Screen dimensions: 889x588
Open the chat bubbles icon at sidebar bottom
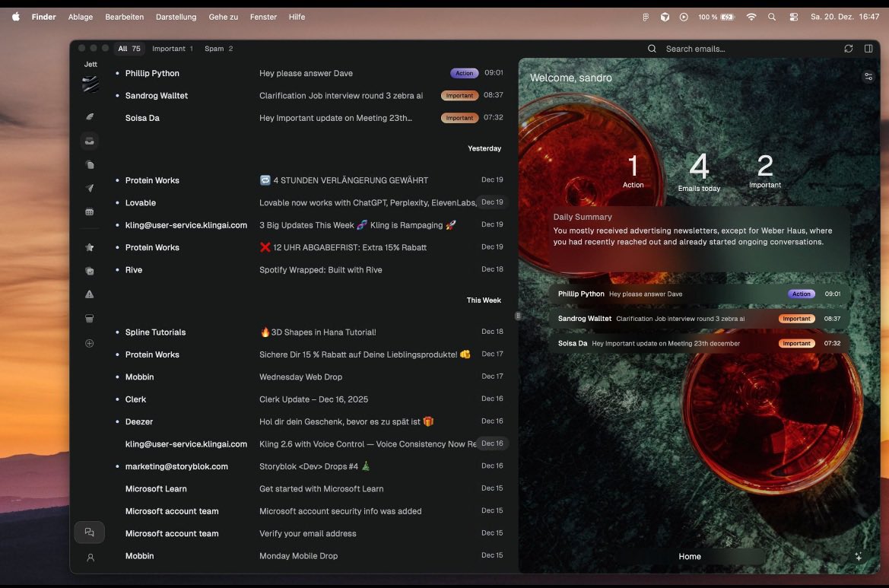pos(90,532)
